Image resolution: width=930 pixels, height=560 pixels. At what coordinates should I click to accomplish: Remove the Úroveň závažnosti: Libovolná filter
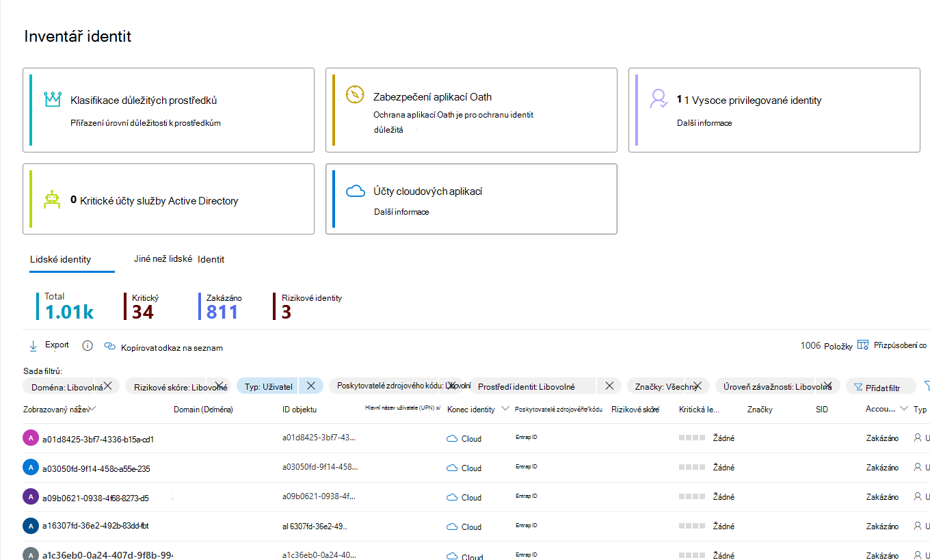tap(827, 385)
